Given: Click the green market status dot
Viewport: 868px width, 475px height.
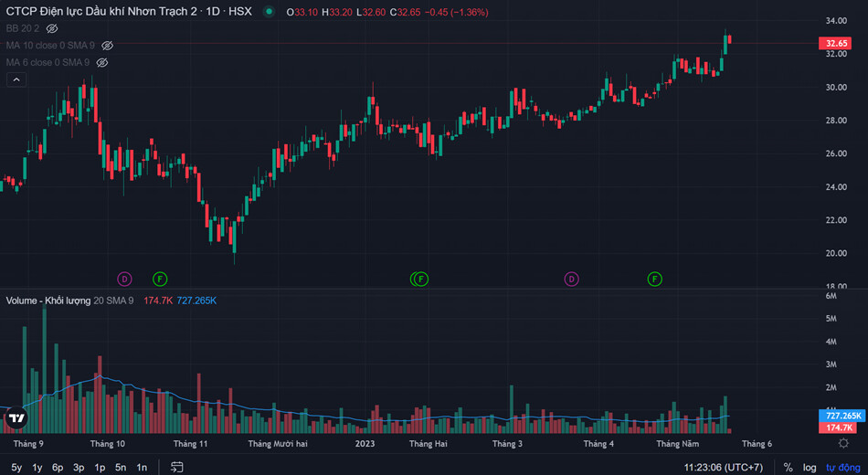Looking at the screenshot, I should pos(269,12).
